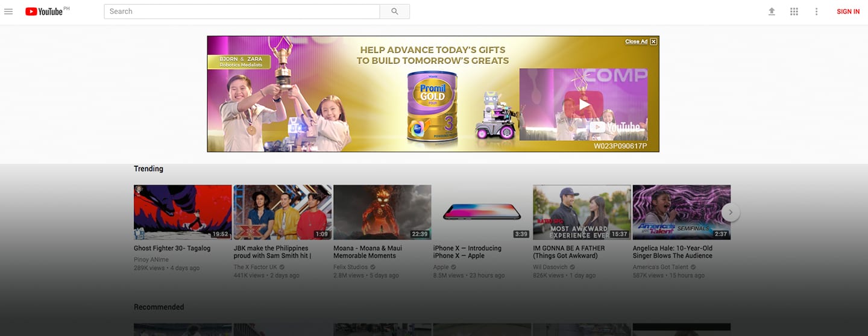Screen dimensions: 868x336
Task: Open Felix Studios channel
Action: 350,267
